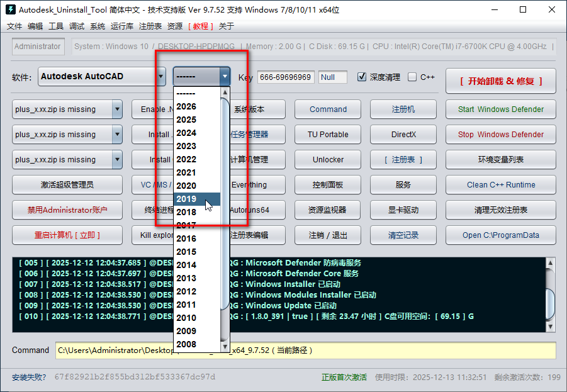Click the 激活超级管理员 button
The image size is (567, 392).
[67, 185]
